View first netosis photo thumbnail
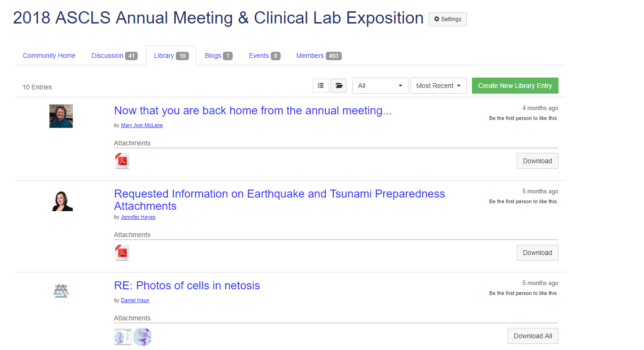644x350 pixels. 123,336
